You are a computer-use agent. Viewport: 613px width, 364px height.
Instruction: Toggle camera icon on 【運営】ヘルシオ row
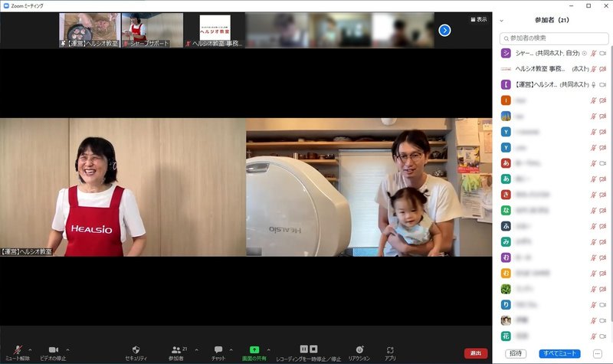[x=603, y=84]
